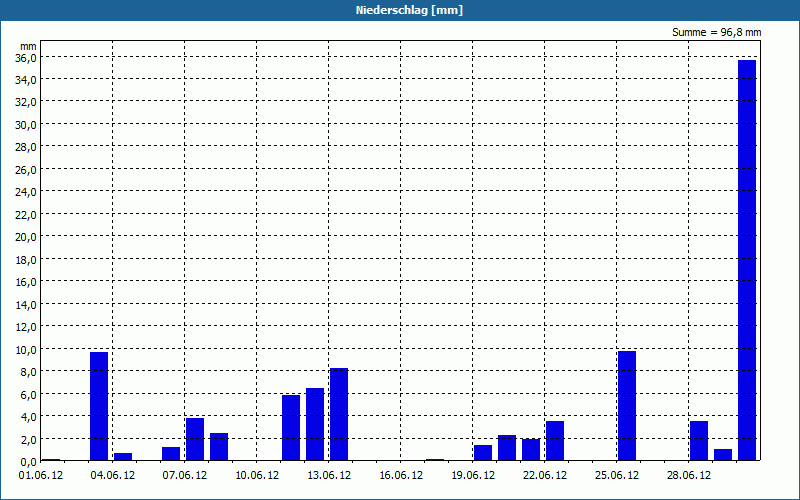Viewport: 800px width, 500px height.
Task: Pick the 19.06.12 date label
Action: coord(473,476)
